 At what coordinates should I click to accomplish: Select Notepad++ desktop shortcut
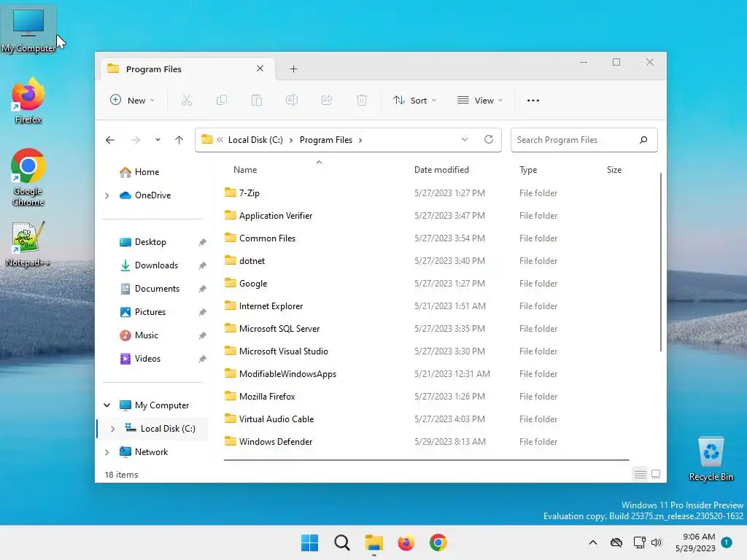pyautogui.click(x=28, y=244)
